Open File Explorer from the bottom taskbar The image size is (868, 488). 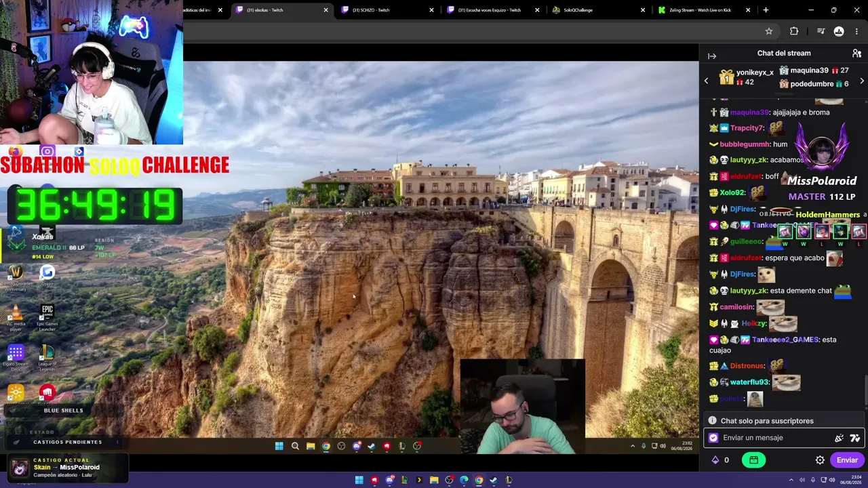[x=434, y=481]
